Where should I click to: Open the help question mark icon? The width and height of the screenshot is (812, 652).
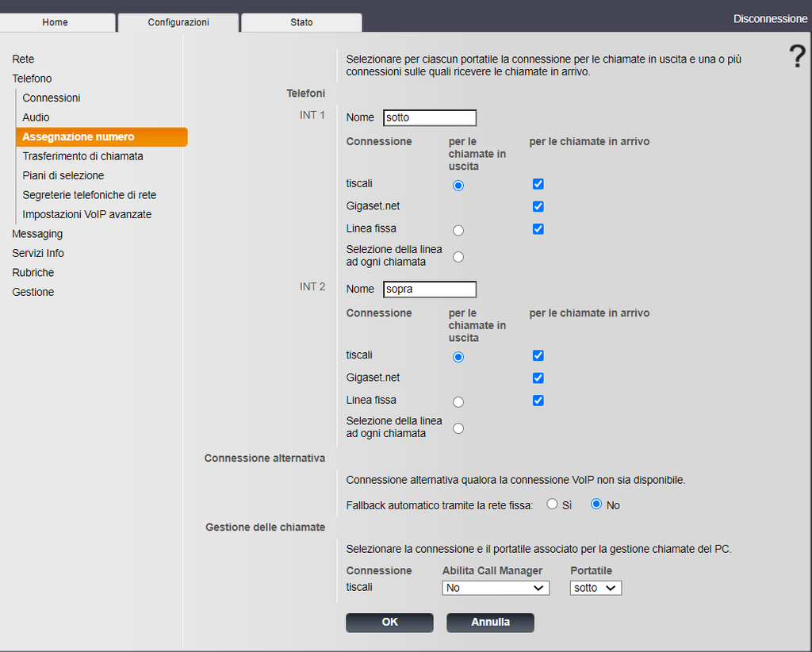pos(797,56)
